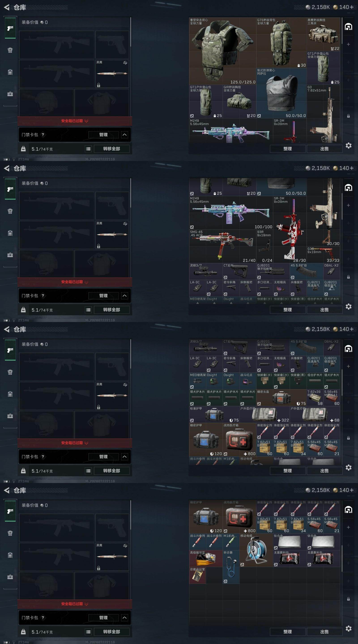
Task: Click 战地医疗箱 beside 战斗兴奋剂 injectors
Action: tap(239, 516)
